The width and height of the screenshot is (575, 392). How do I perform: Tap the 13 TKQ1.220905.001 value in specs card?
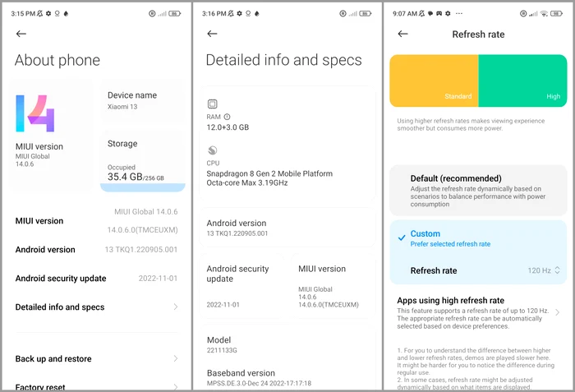pos(237,233)
